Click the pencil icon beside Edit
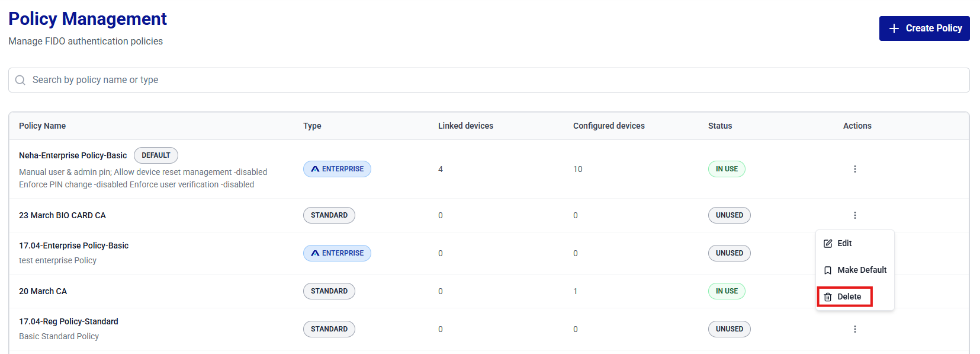The image size is (980, 354). [828, 244]
